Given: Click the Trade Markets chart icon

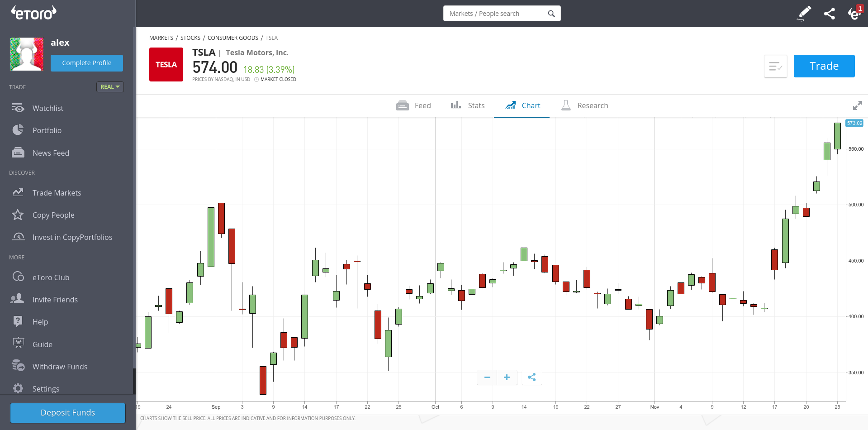Looking at the screenshot, I should [x=18, y=192].
